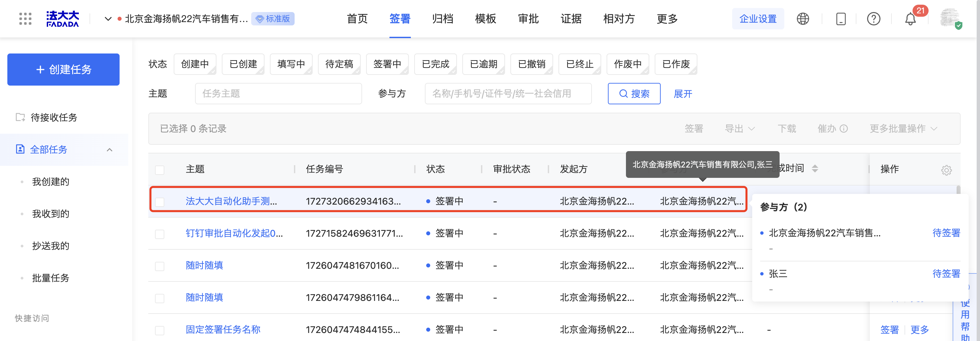Open the table column settings gear
Image resolution: width=980 pixels, height=341 pixels.
pyautogui.click(x=947, y=170)
